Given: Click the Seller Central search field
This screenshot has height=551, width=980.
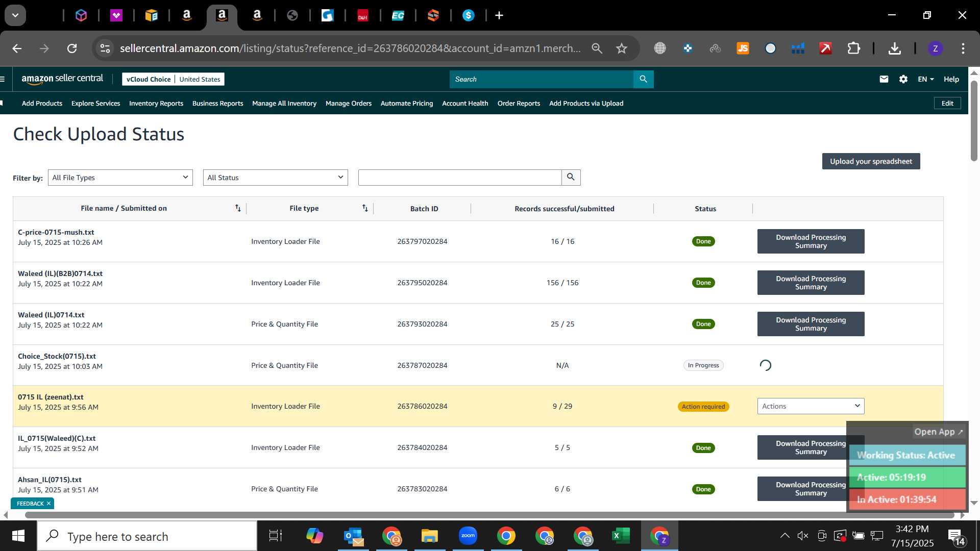Looking at the screenshot, I should 542,79.
